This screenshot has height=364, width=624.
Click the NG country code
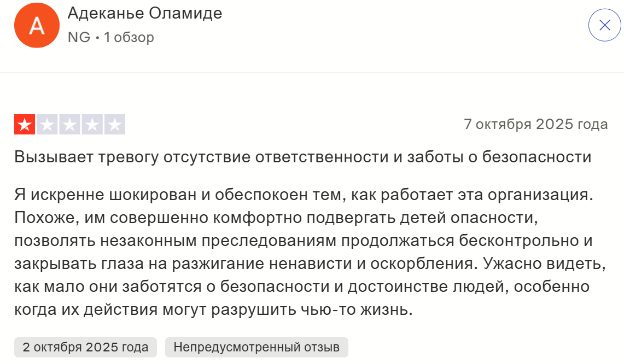tap(79, 37)
